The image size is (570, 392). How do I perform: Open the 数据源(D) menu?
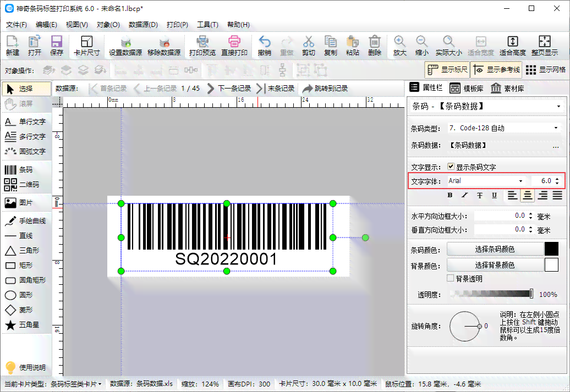(x=143, y=25)
